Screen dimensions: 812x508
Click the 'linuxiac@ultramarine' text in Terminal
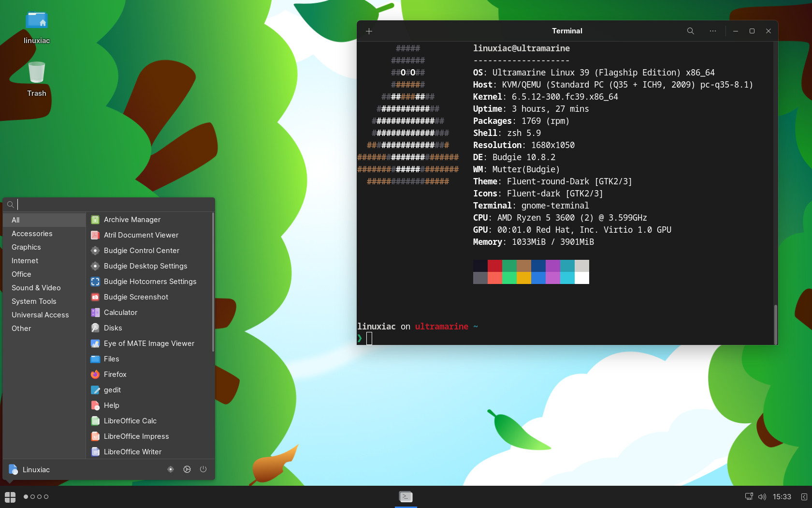(x=522, y=48)
